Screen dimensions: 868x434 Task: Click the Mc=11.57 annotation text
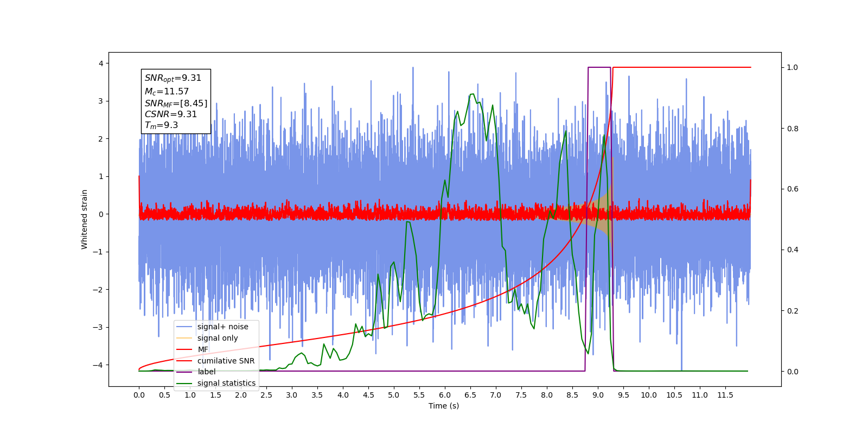(167, 92)
